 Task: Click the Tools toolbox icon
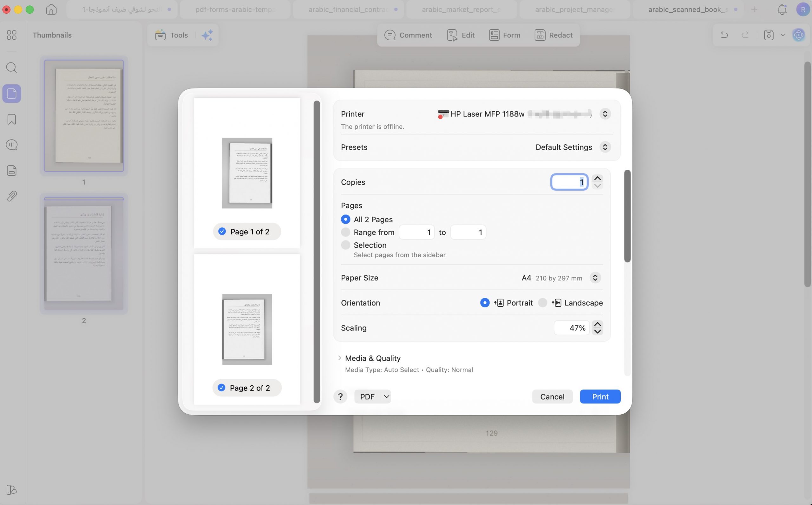point(160,35)
